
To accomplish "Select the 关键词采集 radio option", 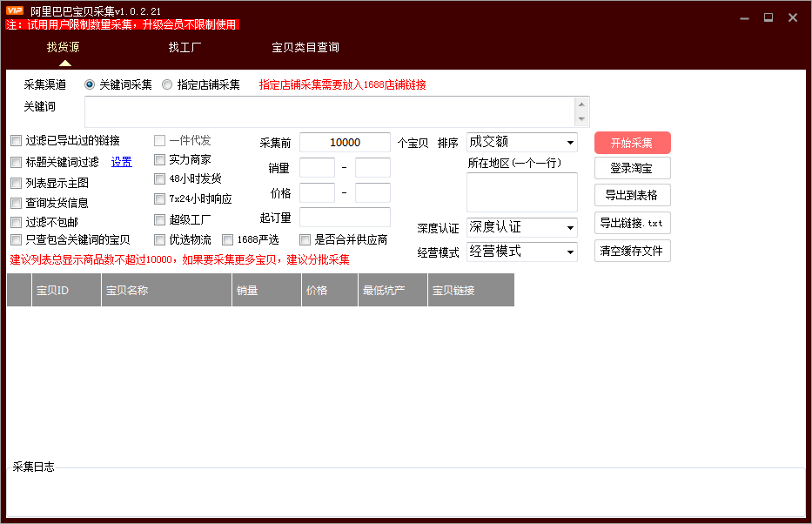I will 90,84.
